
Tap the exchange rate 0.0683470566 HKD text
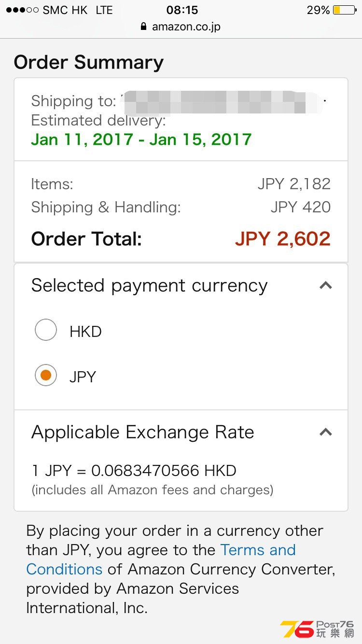[x=164, y=471]
